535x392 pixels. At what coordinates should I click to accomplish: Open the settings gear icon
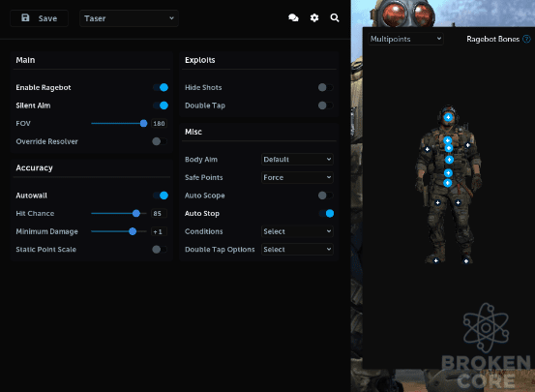314,18
